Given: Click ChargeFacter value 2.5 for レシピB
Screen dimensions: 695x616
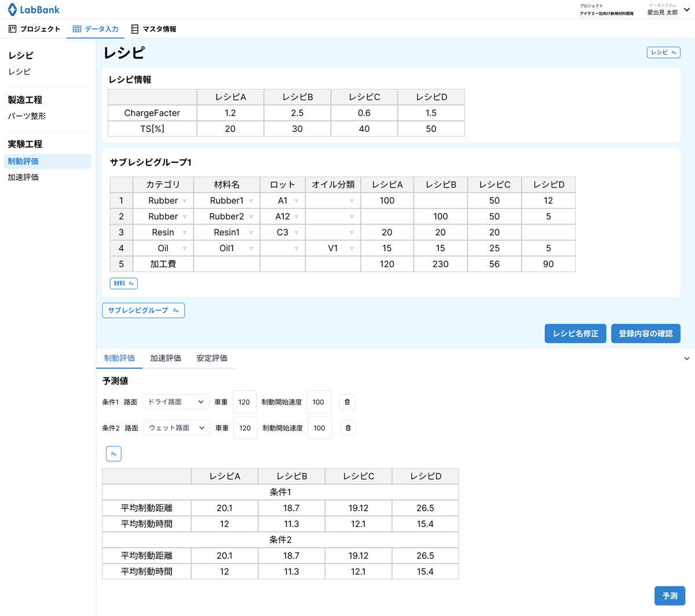Looking at the screenshot, I should tap(297, 113).
